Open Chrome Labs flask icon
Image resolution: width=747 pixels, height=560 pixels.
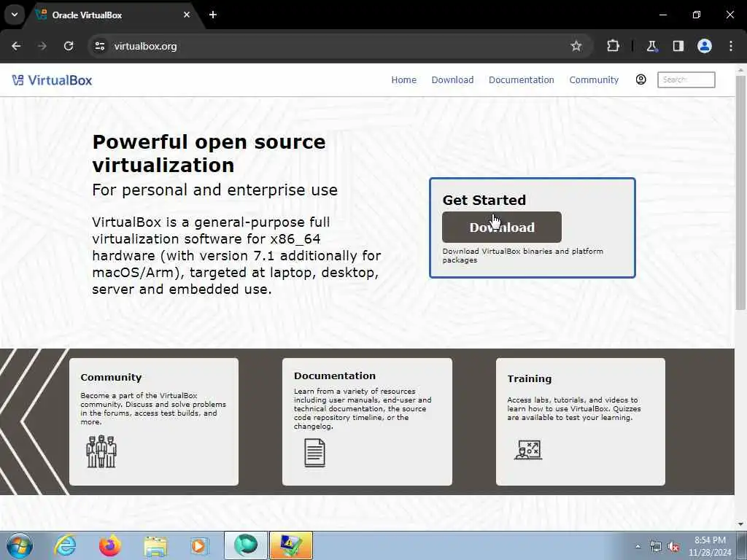pos(651,46)
